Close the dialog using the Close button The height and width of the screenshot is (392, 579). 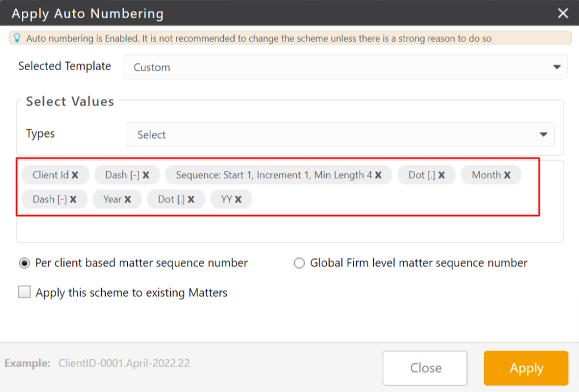(x=425, y=368)
